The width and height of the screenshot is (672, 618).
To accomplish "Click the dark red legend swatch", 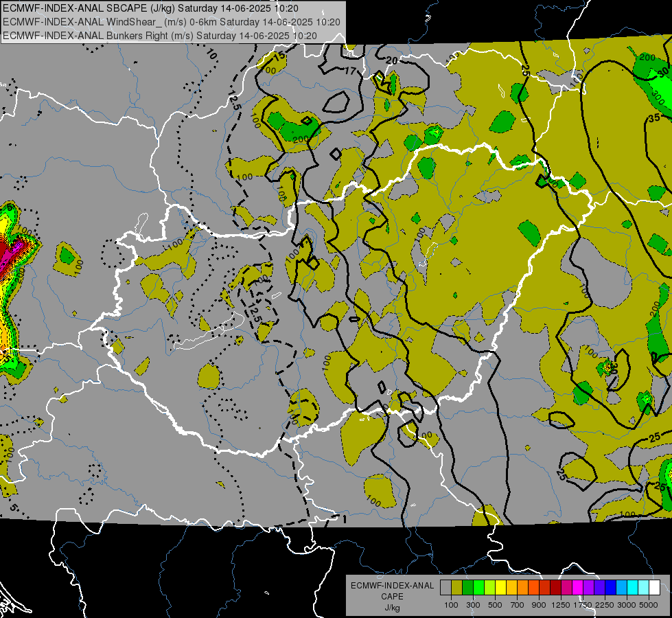I will click(x=555, y=588).
